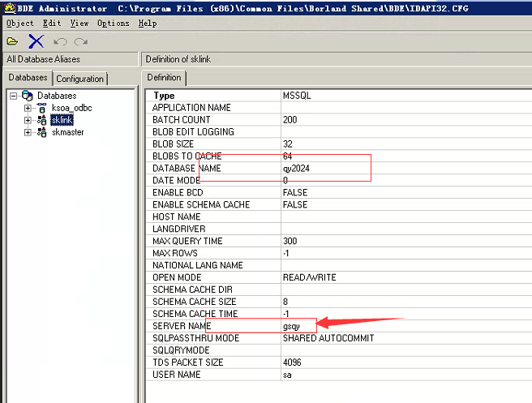Expand the skmaster alias node
532x403 pixels.
pos(28,132)
